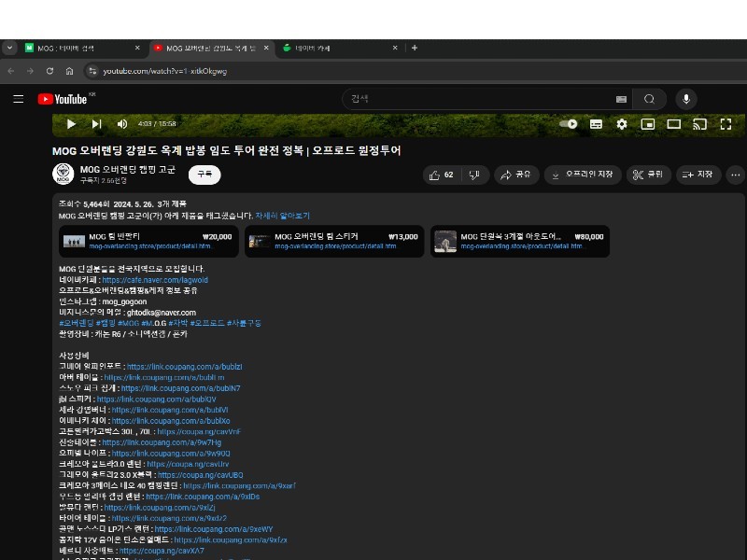
Task: Toggle theater mode view
Action: pos(673,124)
